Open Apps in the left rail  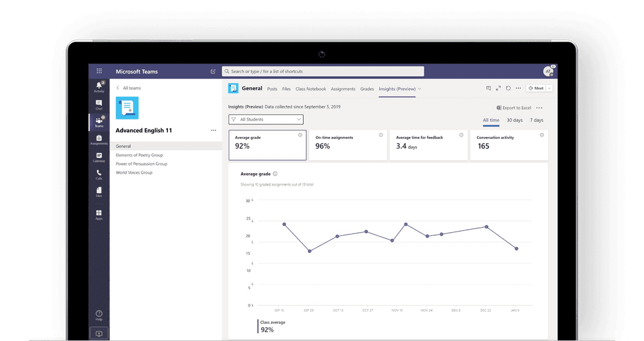click(99, 215)
